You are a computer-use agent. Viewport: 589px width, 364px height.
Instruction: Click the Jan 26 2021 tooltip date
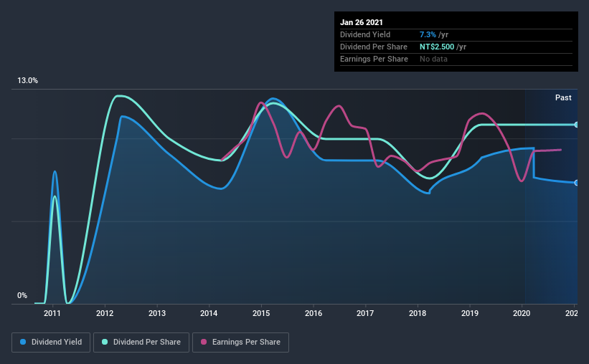(x=362, y=22)
